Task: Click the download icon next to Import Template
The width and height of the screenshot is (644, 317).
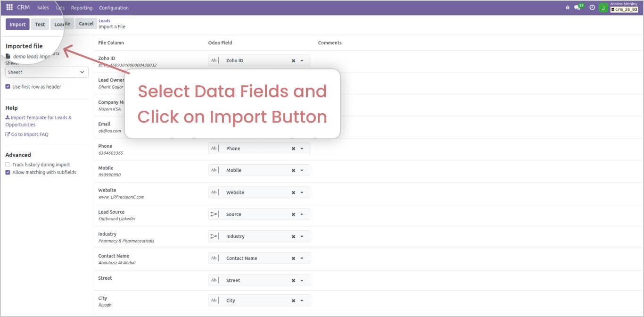Action: coord(8,117)
